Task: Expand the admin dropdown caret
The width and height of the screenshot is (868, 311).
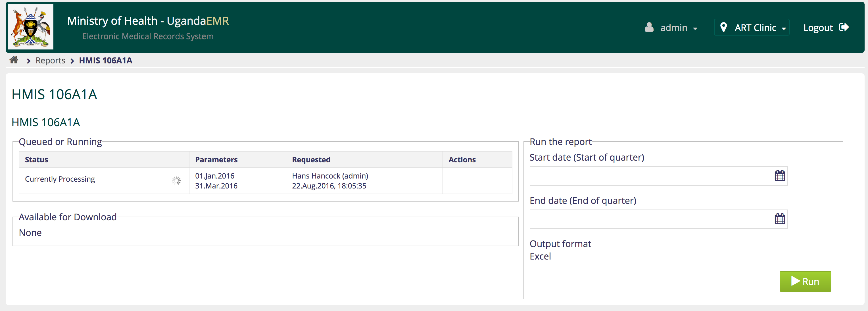Action: coord(695,29)
